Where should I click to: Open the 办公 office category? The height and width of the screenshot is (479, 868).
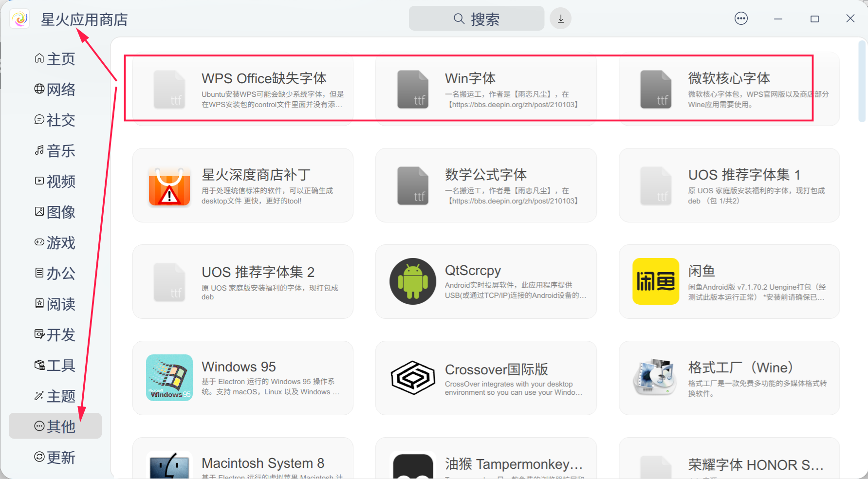click(x=55, y=274)
